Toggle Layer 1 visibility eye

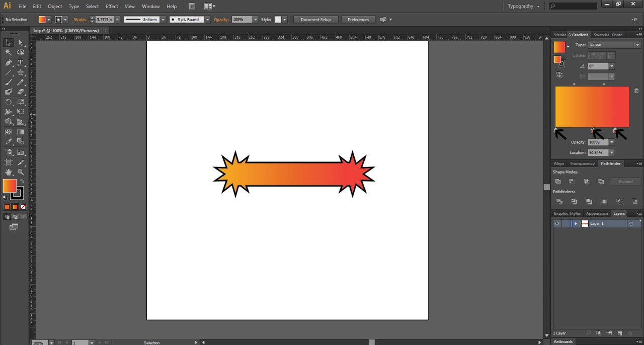pos(557,223)
